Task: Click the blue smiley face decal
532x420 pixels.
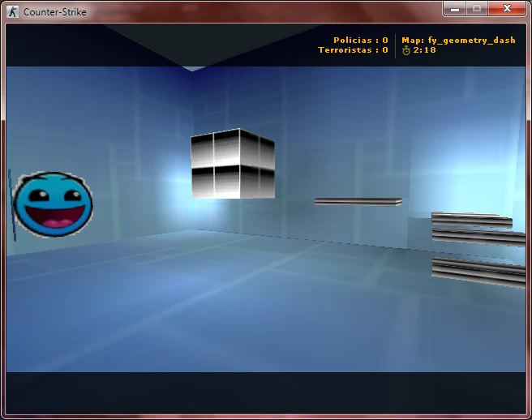Action: [53, 204]
